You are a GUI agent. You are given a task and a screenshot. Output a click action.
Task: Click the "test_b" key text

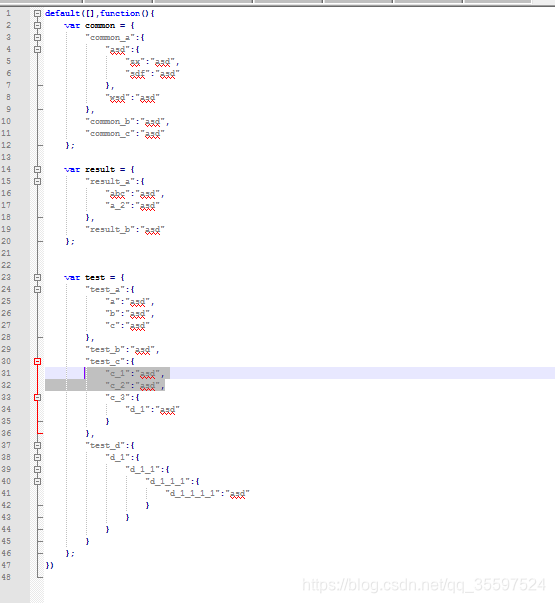[x=105, y=349]
